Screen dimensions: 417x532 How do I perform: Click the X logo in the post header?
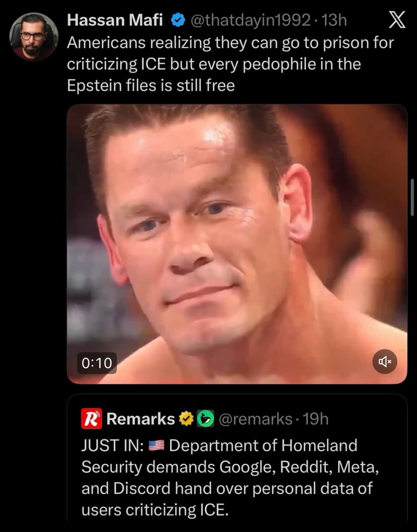398,20
